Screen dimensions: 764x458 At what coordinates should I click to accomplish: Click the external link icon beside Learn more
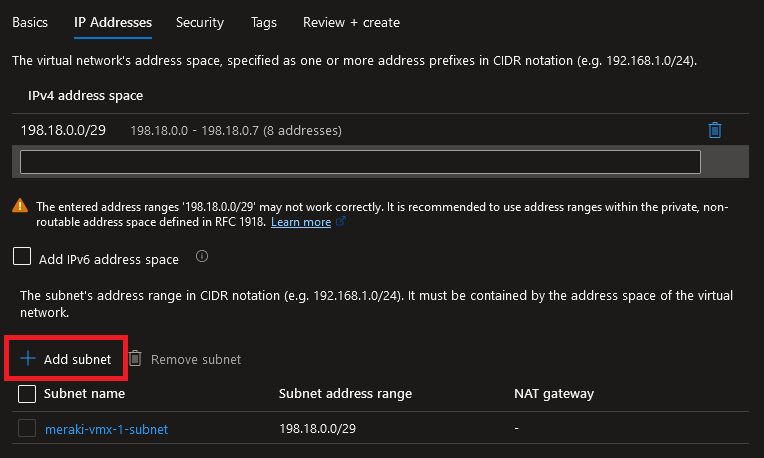tap(341, 222)
